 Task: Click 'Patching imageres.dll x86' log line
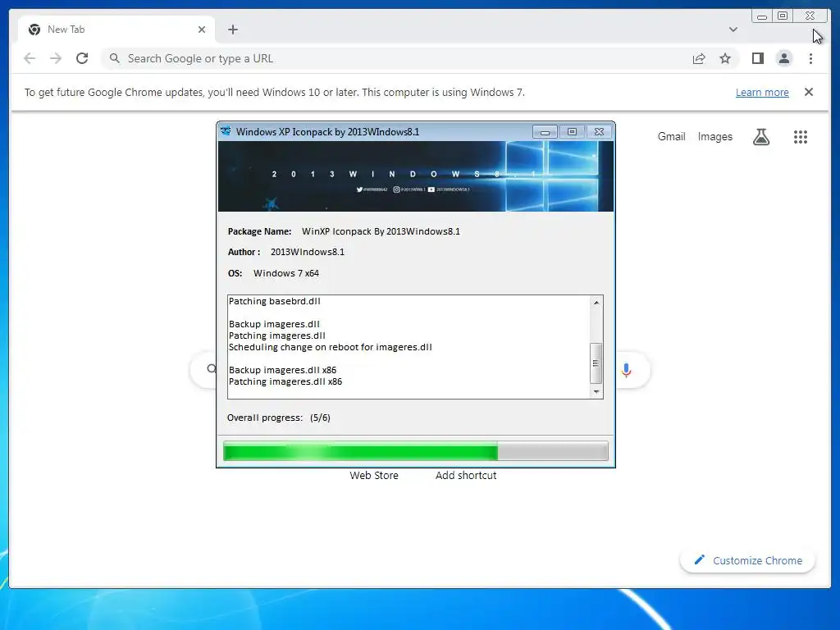[285, 381]
